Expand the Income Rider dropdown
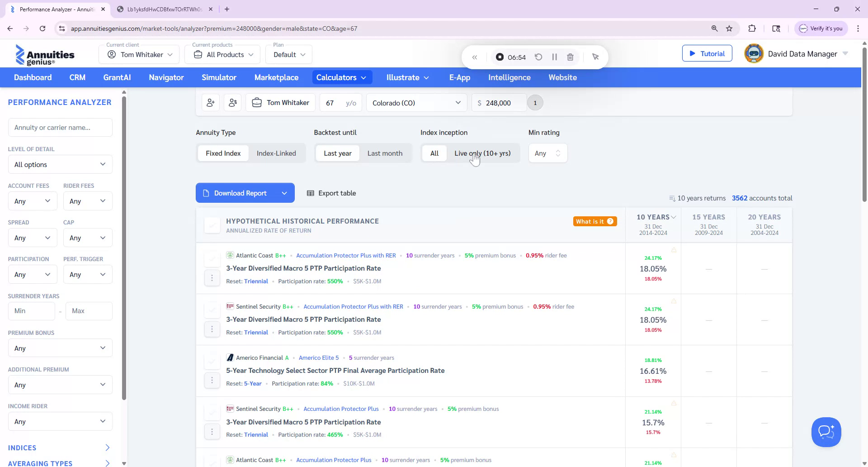Image resolution: width=868 pixels, height=467 pixels. (x=60, y=421)
